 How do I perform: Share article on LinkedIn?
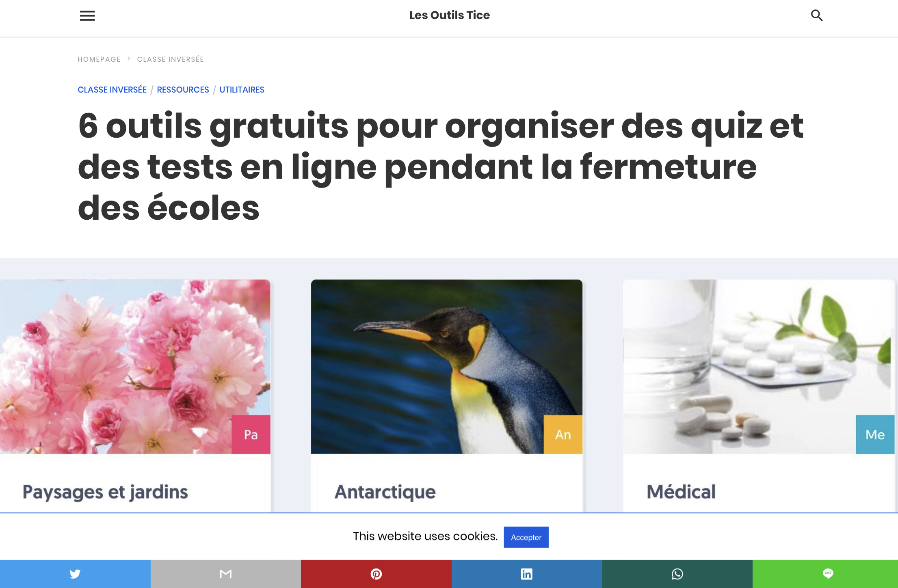point(527,574)
